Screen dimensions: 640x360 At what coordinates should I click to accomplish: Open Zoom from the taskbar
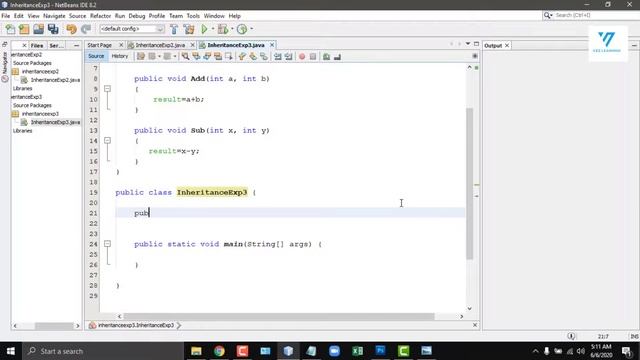(x=334, y=351)
